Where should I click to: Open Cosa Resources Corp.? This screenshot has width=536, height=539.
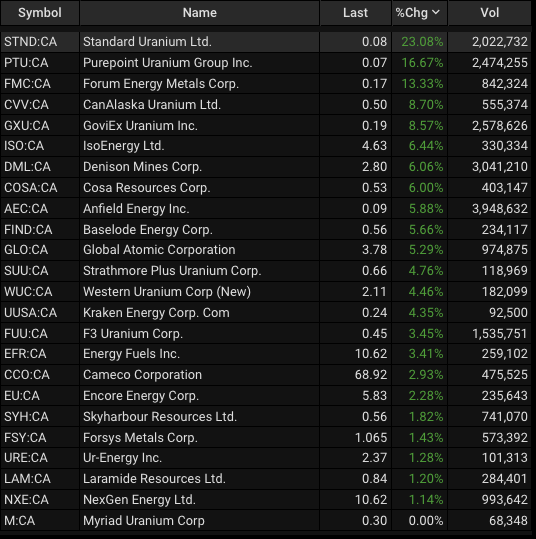pyautogui.click(x=146, y=188)
